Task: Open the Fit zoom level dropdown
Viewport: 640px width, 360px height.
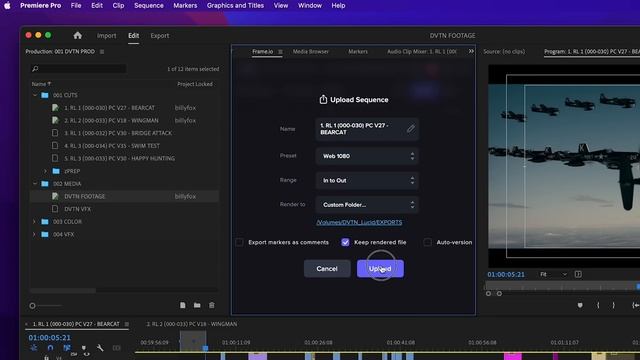Action: point(553,274)
